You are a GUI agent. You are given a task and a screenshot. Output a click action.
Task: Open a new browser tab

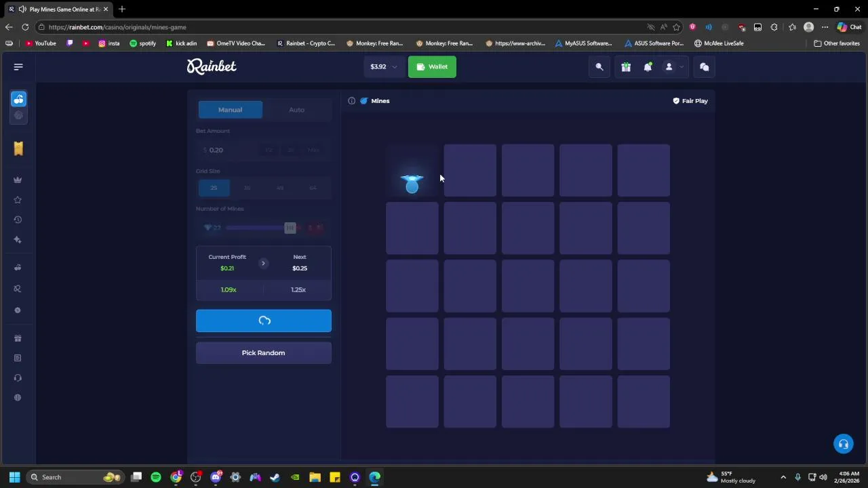pos(122,9)
